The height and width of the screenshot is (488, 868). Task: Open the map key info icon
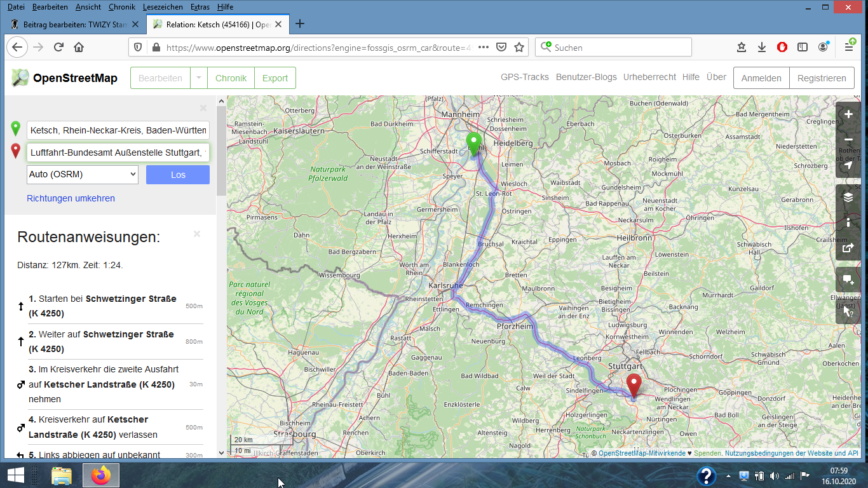(x=848, y=222)
